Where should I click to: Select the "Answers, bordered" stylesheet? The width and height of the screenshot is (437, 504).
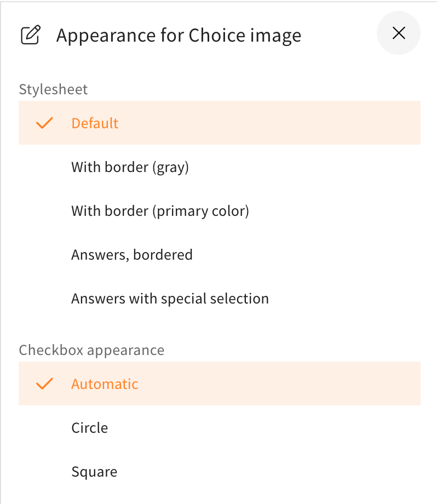click(131, 254)
